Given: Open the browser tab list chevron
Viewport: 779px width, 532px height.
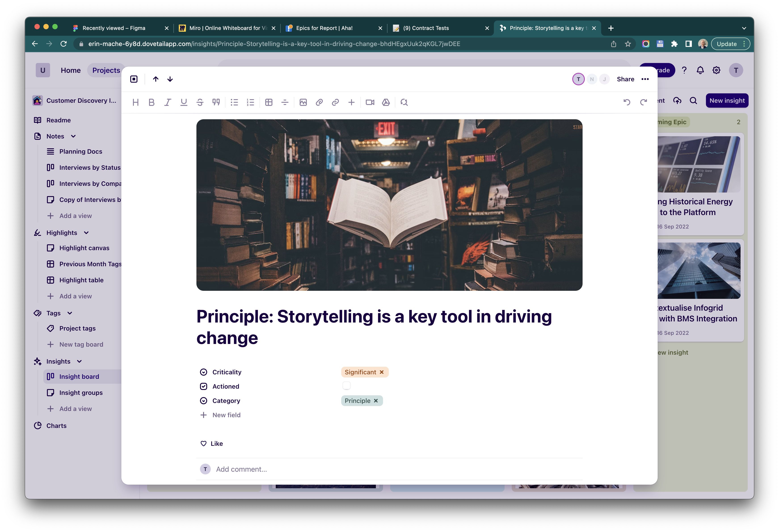Looking at the screenshot, I should pos(744,28).
